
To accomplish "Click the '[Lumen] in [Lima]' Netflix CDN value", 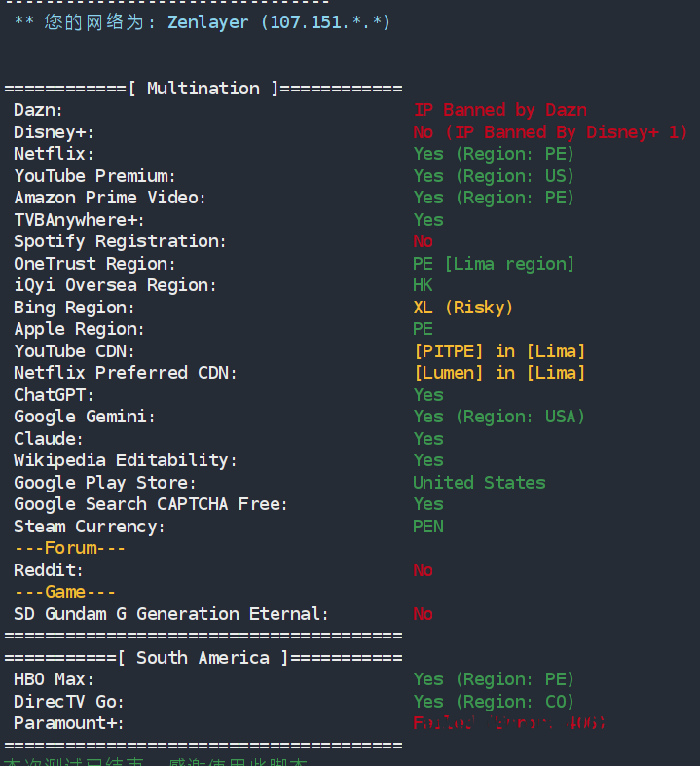I will click(x=498, y=373).
